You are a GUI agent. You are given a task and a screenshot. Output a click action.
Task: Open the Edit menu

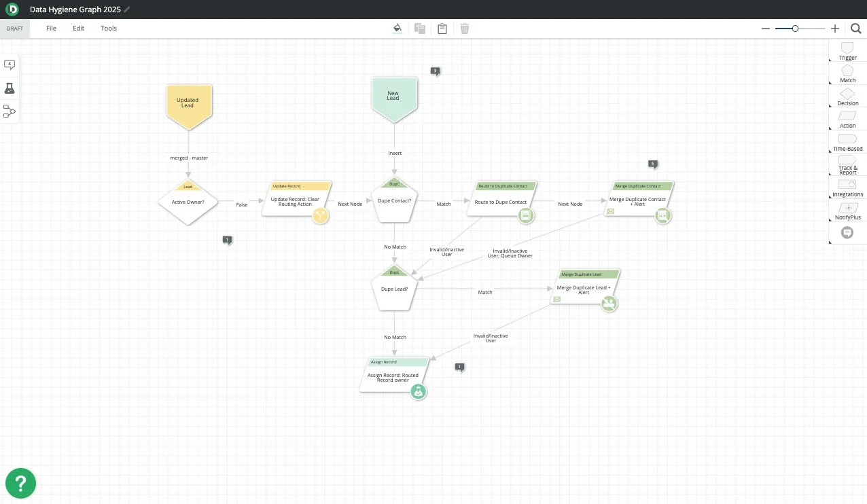(79, 29)
